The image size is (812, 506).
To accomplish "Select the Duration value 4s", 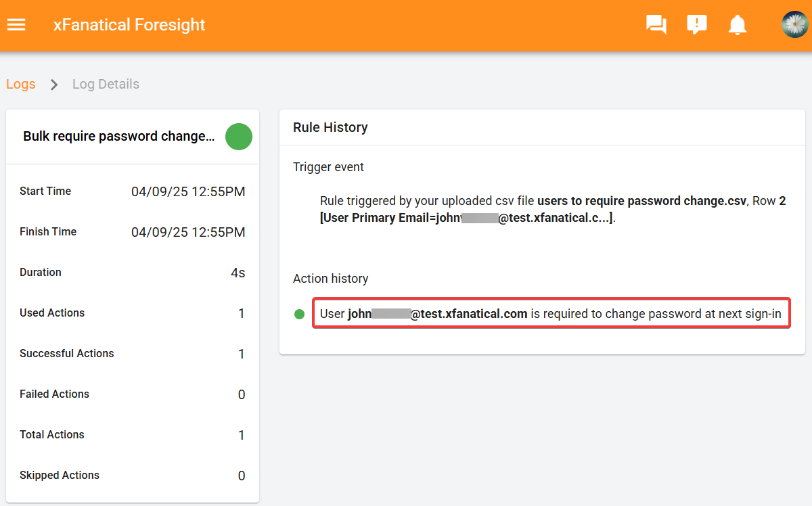I will click(x=238, y=273).
